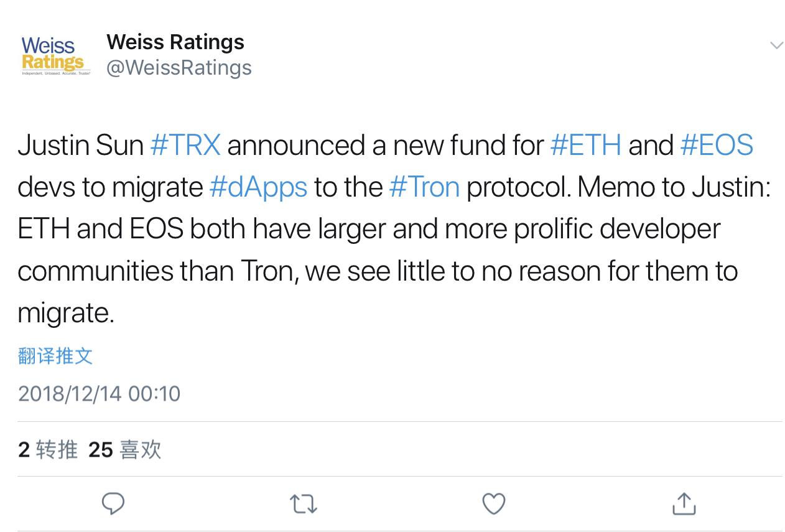
Task: Open the #TRX hashtag
Action: (x=185, y=145)
